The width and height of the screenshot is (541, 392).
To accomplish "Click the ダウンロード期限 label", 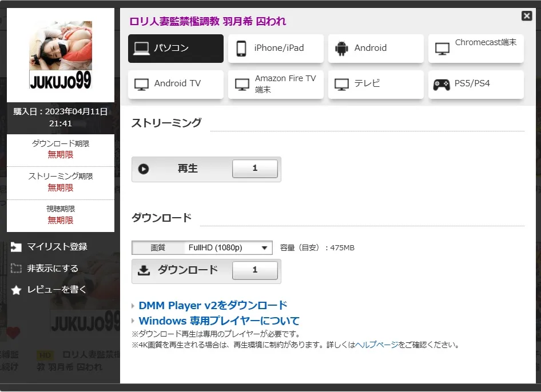I will pyautogui.click(x=61, y=143).
